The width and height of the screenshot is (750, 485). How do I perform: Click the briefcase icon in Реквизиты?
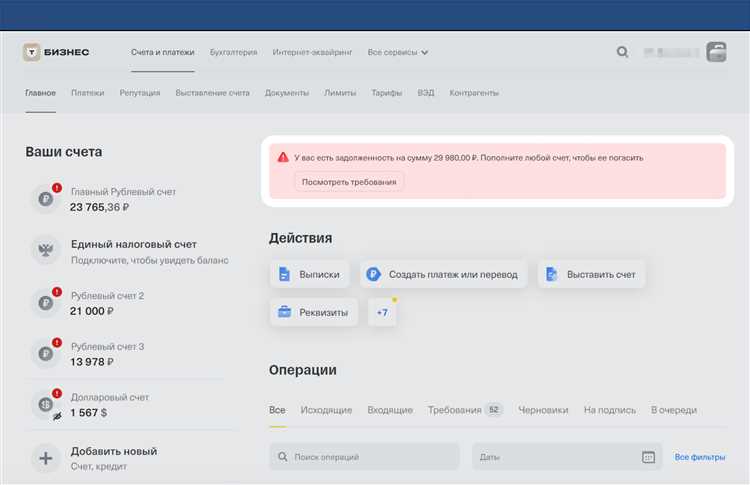285,312
